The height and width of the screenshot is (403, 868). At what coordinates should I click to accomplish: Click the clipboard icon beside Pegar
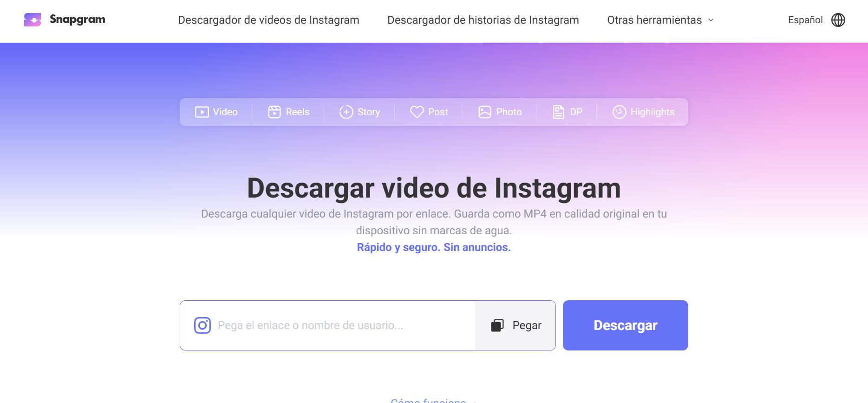[x=497, y=325]
